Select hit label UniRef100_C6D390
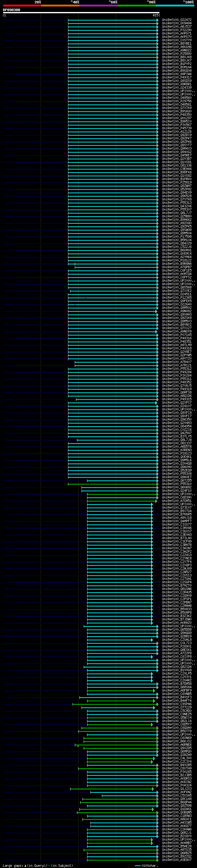 click(177, 497)
